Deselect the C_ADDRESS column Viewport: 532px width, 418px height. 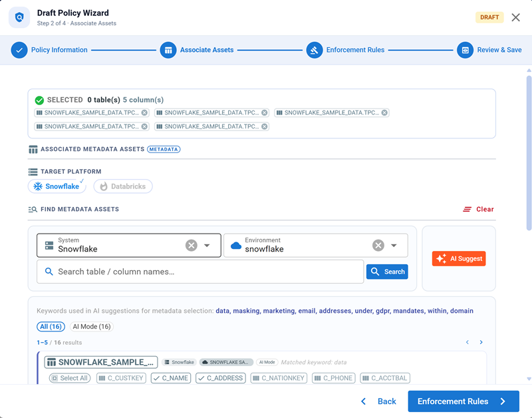click(x=221, y=378)
